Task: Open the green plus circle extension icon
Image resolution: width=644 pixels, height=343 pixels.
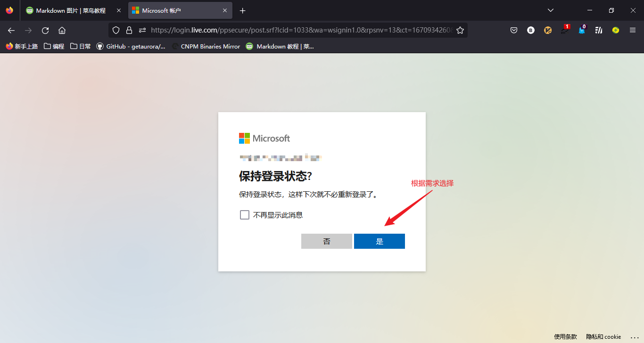Action: pyautogui.click(x=616, y=30)
